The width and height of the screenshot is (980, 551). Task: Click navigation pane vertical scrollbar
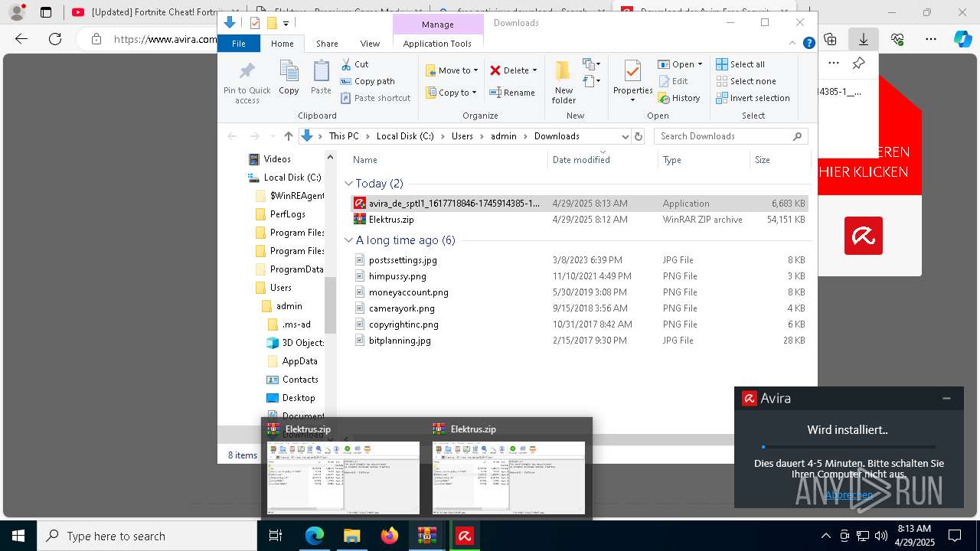tap(330, 305)
